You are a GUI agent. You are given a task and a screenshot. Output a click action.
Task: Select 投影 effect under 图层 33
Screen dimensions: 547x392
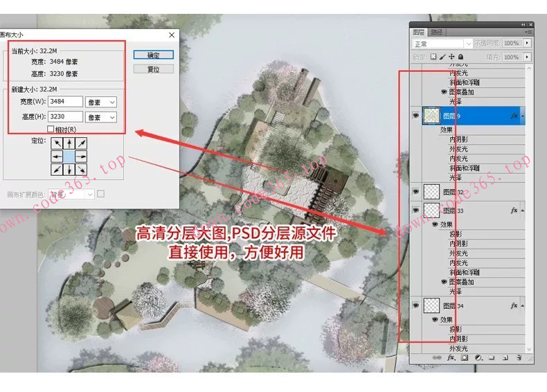[x=456, y=234]
